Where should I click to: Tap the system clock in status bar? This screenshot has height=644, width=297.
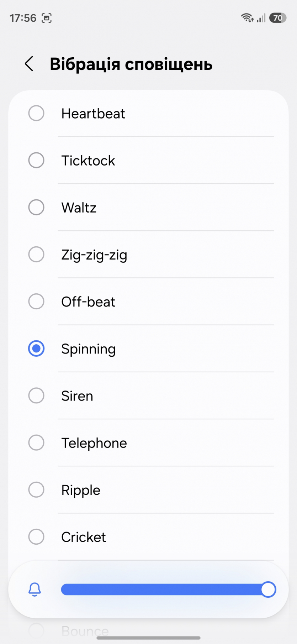tap(23, 18)
